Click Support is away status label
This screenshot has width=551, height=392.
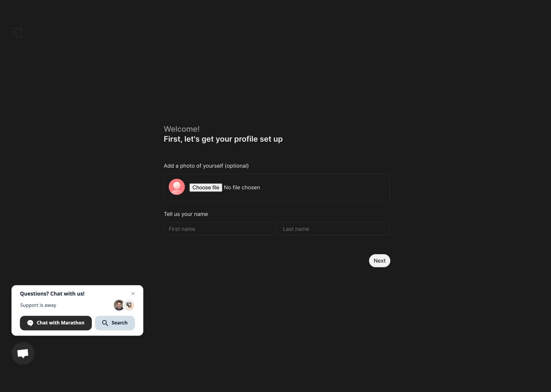(x=38, y=305)
